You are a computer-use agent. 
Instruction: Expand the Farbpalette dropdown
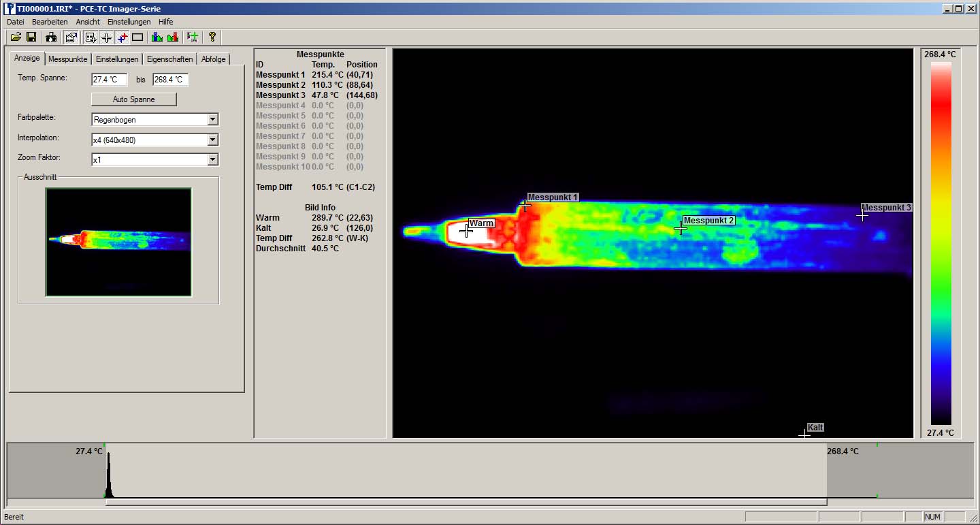pos(212,120)
